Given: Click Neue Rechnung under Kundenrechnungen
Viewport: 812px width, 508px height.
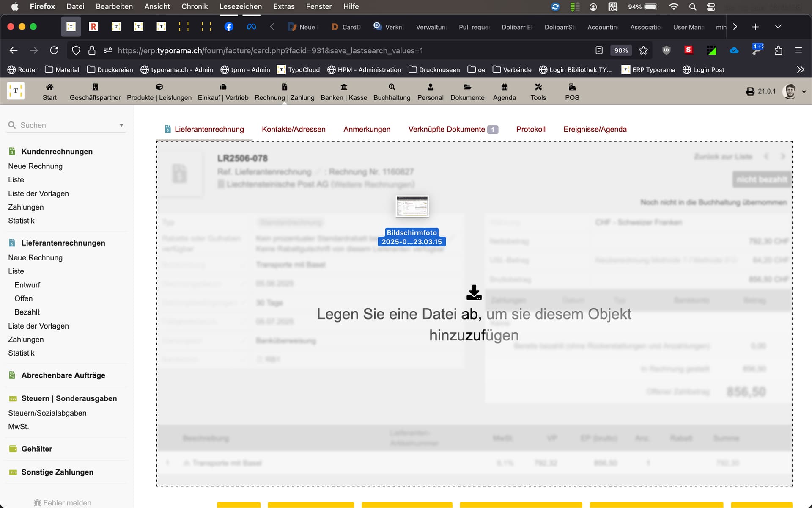Looking at the screenshot, I should (x=35, y=166).
